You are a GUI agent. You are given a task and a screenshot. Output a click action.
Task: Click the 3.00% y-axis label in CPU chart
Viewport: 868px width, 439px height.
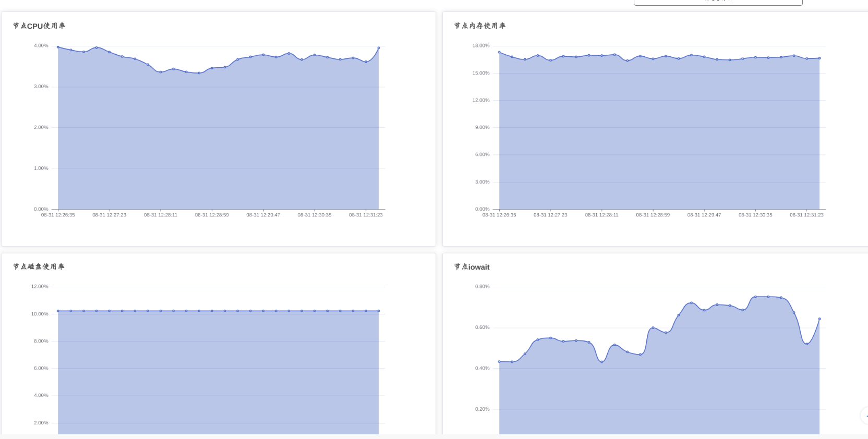coord(41,87)
